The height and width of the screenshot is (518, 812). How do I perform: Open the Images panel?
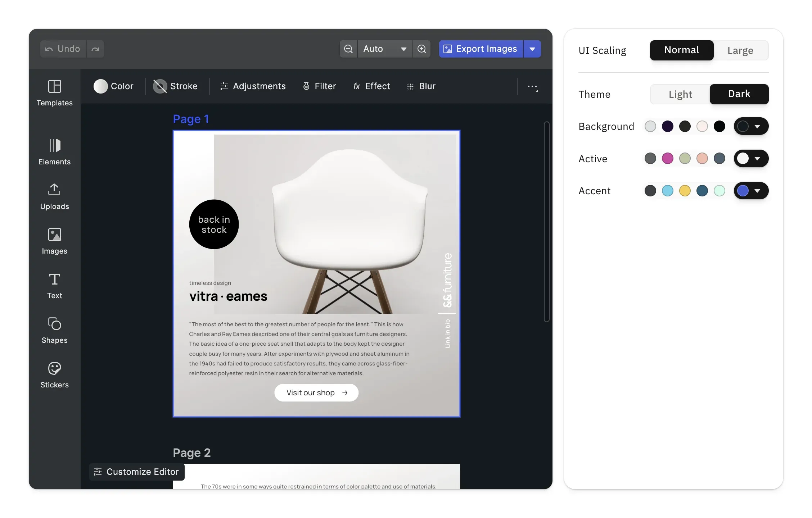click(x=55, y=241)
